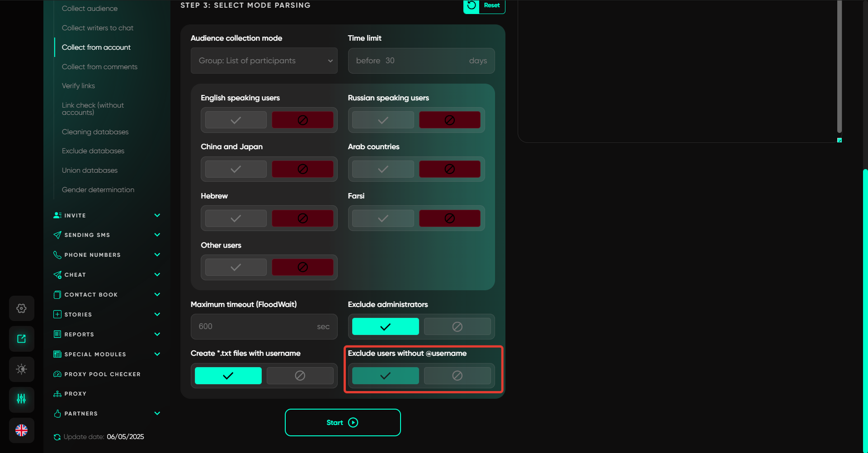
Task: Expand the Invite section chevron
Action: click(157, 215)
